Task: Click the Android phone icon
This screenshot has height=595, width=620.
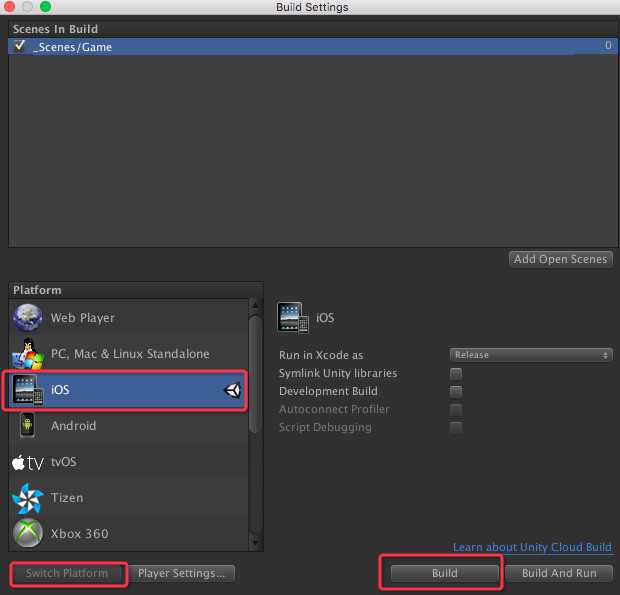Action: 27,425
